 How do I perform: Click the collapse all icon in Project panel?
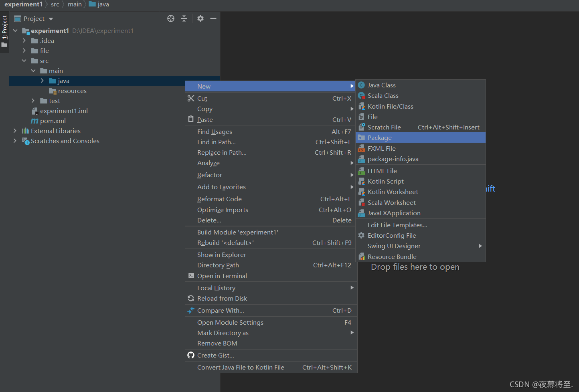(x=184, y=18)
